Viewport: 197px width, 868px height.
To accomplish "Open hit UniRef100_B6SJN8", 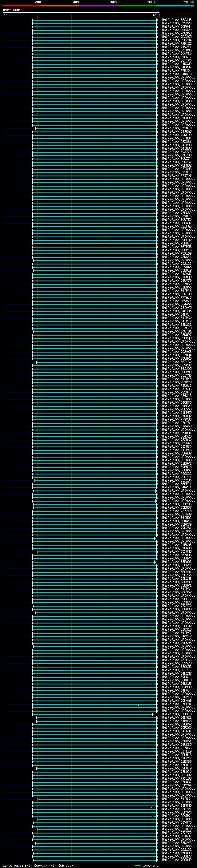I will [177, 20].
